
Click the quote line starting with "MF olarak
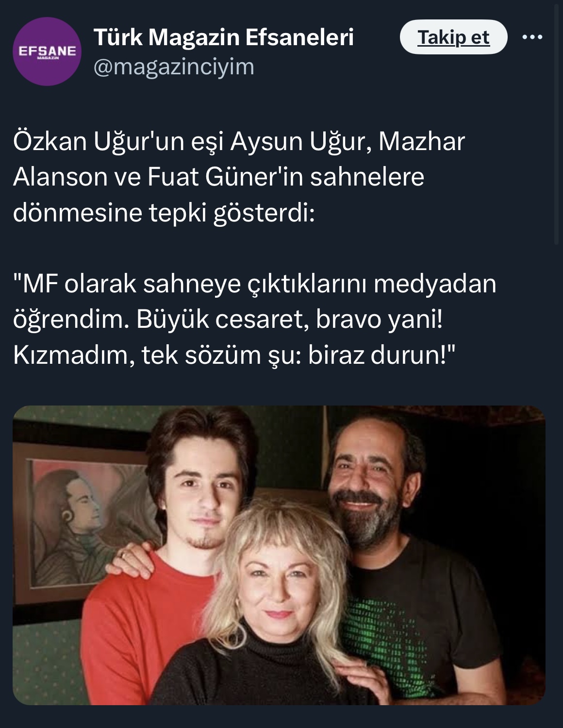pyautogui.click(x=255, y=285)
